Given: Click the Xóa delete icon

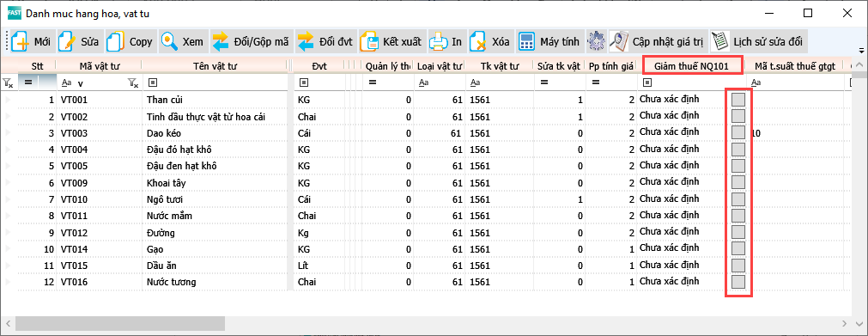Looking at the screenshot, I should [477, 41].
